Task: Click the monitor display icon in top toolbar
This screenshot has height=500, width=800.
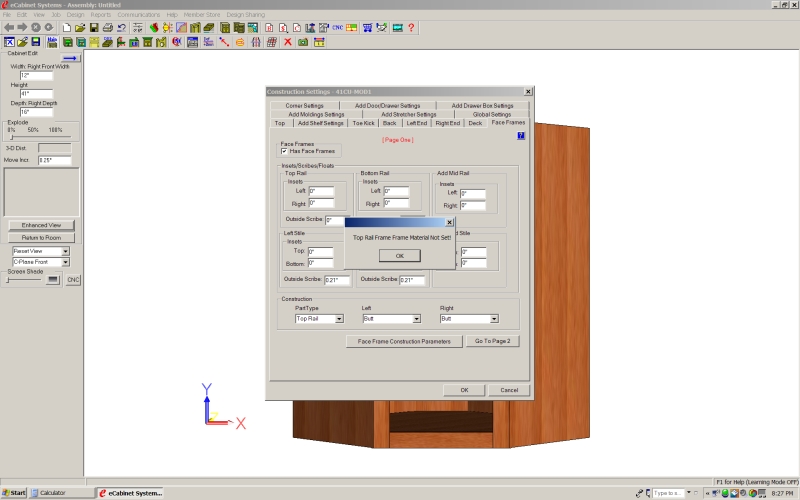Action: pyautogui.click(x=397, y=28)
